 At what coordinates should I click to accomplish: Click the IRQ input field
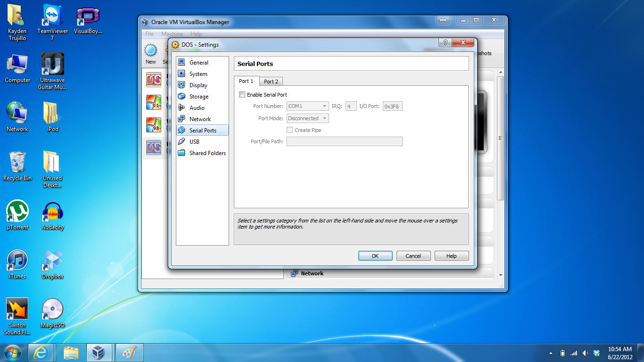[351, 106]
